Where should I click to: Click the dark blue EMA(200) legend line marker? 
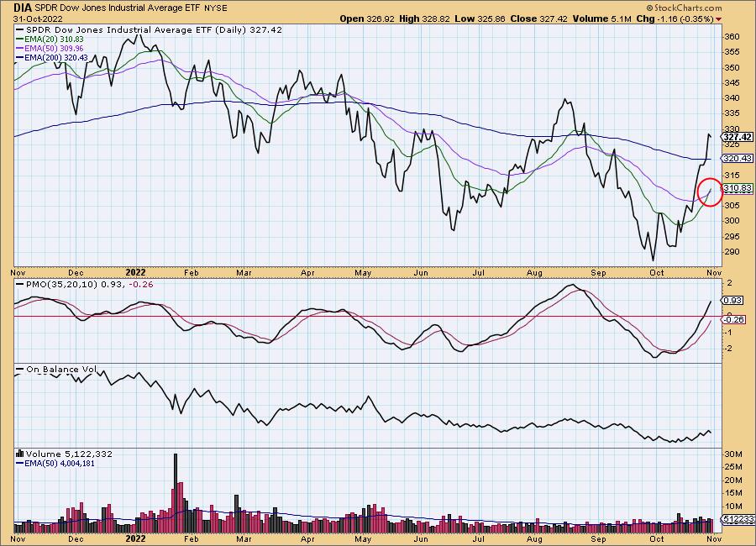[x=19, y=57]
